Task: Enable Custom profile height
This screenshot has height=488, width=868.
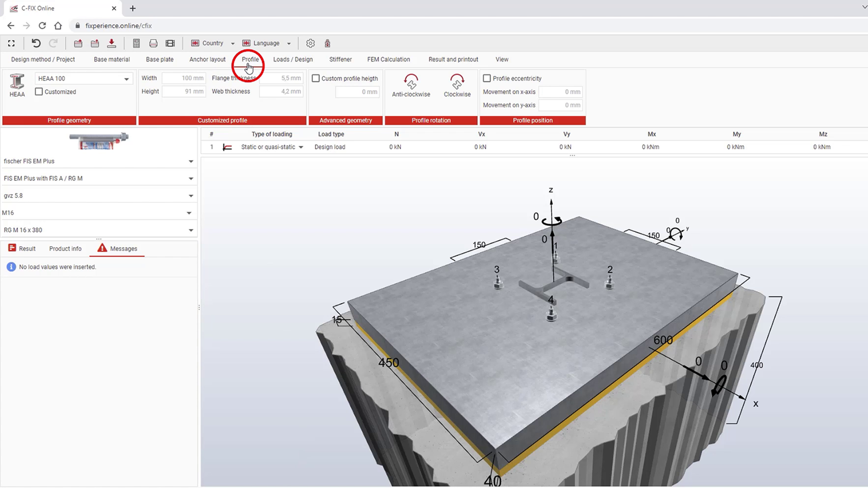Action: pyautogui.click(x=316, y=78)
